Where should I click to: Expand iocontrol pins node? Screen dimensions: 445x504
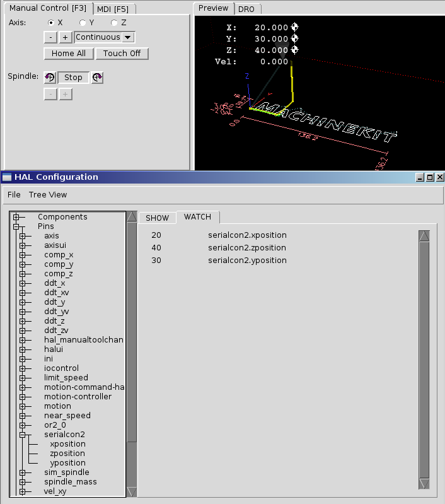[x=22, y=368]
